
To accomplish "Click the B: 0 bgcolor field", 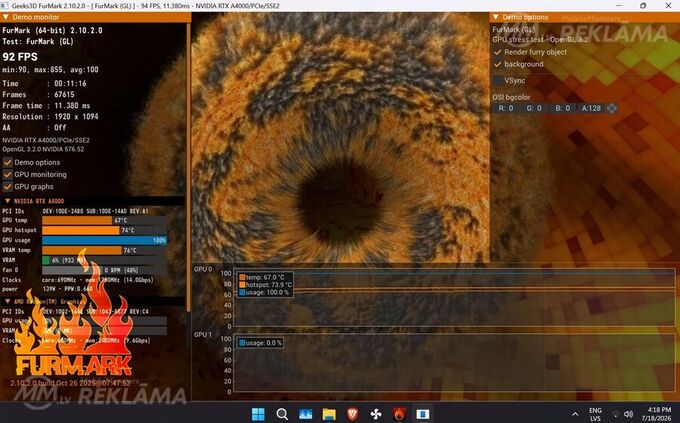I will (x=562, y=108).
